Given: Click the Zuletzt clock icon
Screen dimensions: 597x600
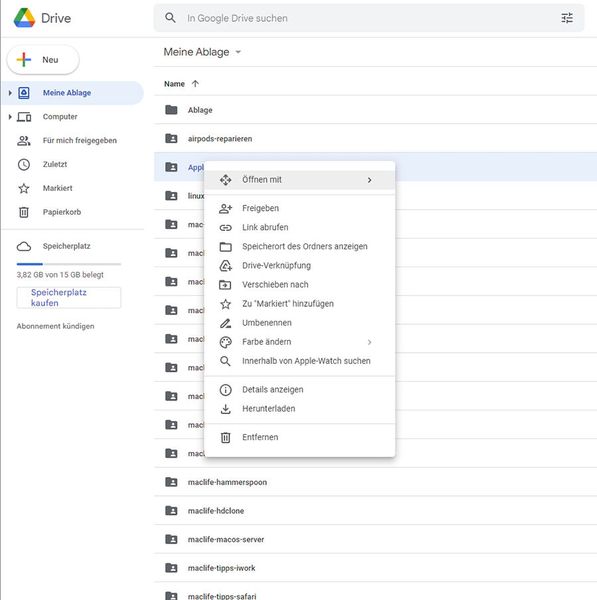Looking at the screenshot, I should (24, 165).
